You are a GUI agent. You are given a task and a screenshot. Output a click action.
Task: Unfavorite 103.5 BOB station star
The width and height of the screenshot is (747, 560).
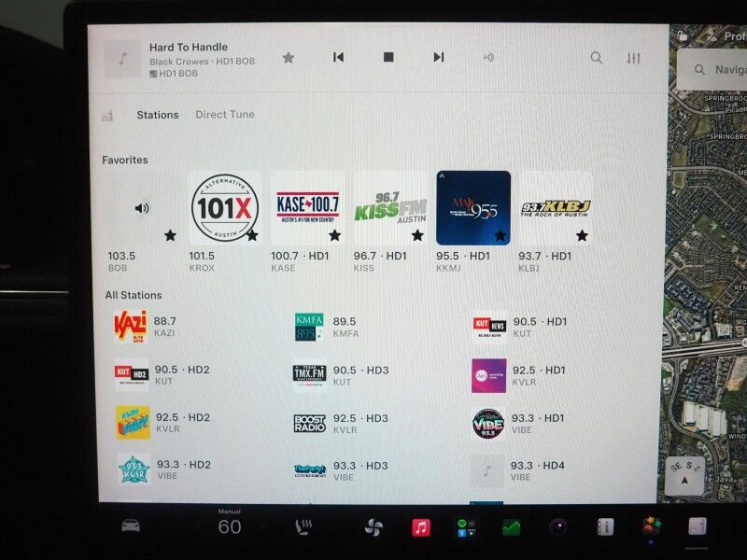coord(170,235)
